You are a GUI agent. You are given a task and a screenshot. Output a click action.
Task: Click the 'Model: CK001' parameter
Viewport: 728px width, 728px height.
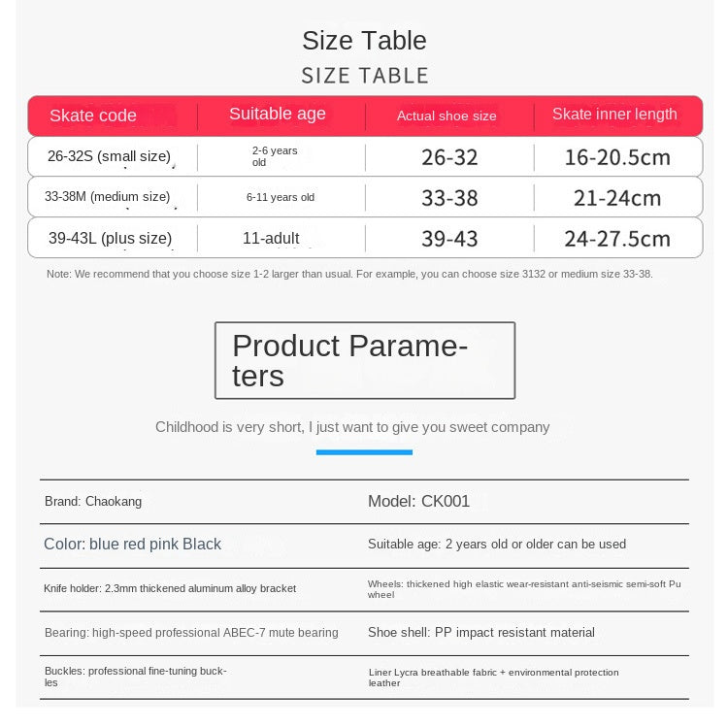coord(418,502)
